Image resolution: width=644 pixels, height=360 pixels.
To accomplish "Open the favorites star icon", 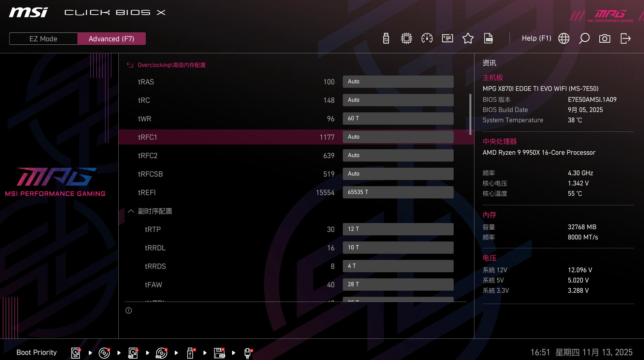I will pyautogui.click(x=468, y=38).
